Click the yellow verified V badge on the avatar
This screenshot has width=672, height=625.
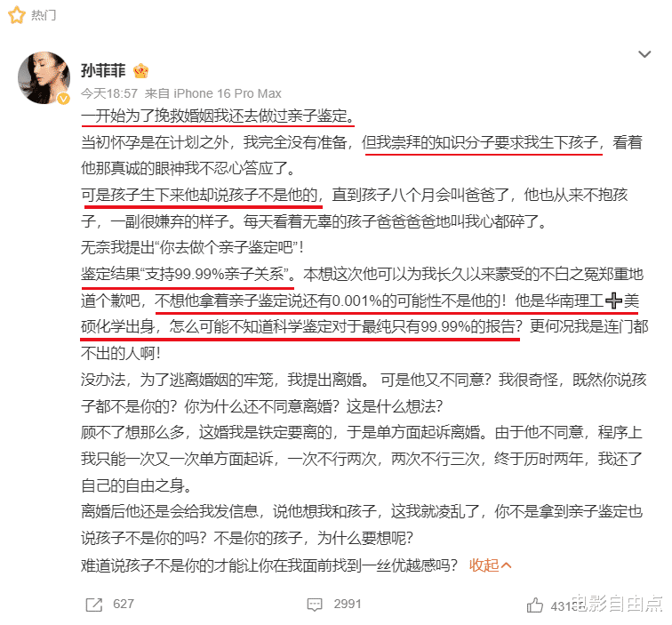[64, 99]
